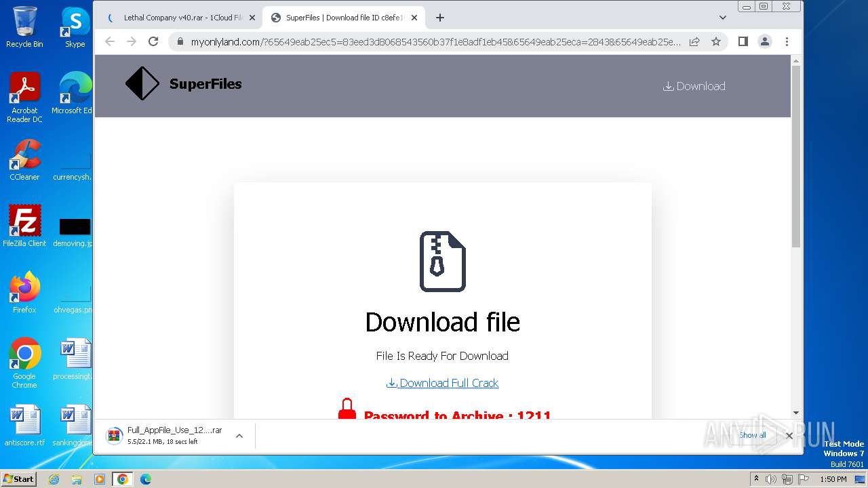Click the Download file heading
The width and height of the screenshot is (868, 488).
(442, 322)
